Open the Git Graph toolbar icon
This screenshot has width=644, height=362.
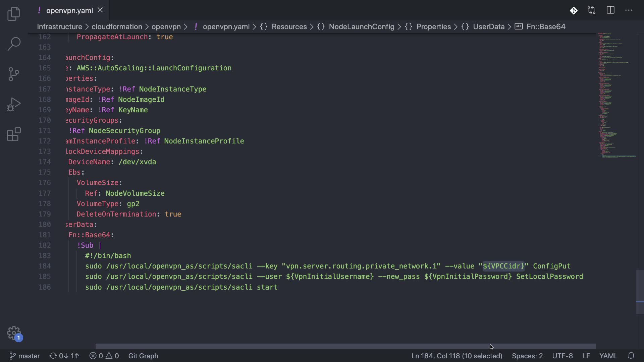point(574,10)
